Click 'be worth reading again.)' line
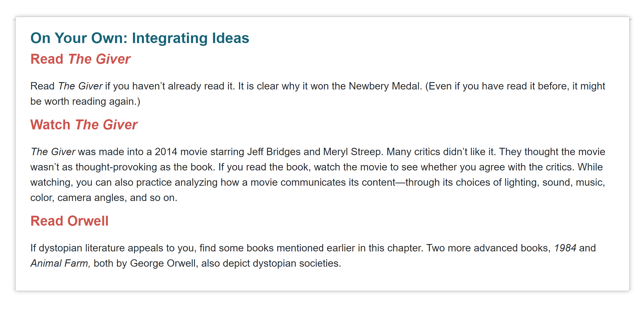This screenshot has width=644, height=310. (85, 101)
